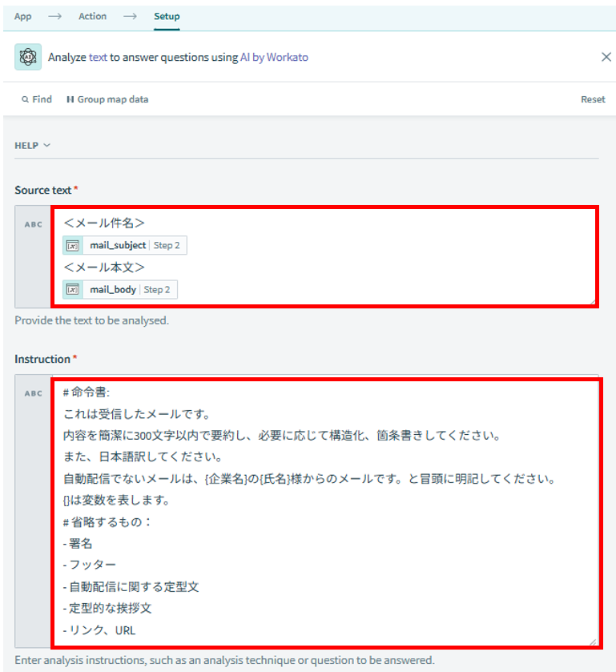616x672 pixels.
Task: Click the mail_subject datapill variable icon
Action: click(73, 245)
